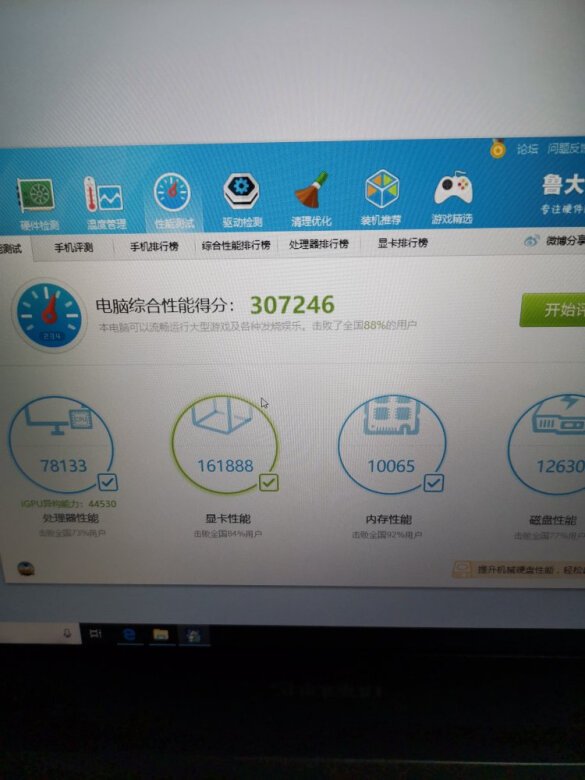
Task: Click the Lu Master taskbar icon
Action: point(194,635)
